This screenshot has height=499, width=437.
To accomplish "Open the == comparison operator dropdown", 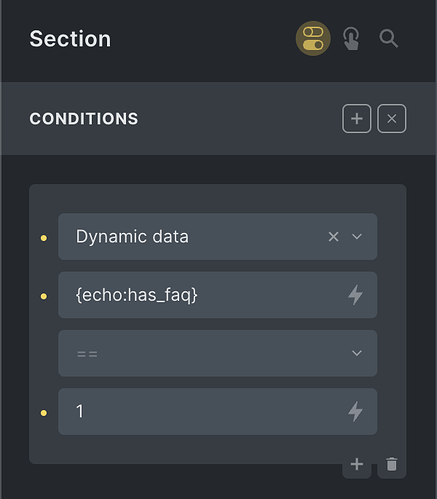I will (x=218, y=353).
